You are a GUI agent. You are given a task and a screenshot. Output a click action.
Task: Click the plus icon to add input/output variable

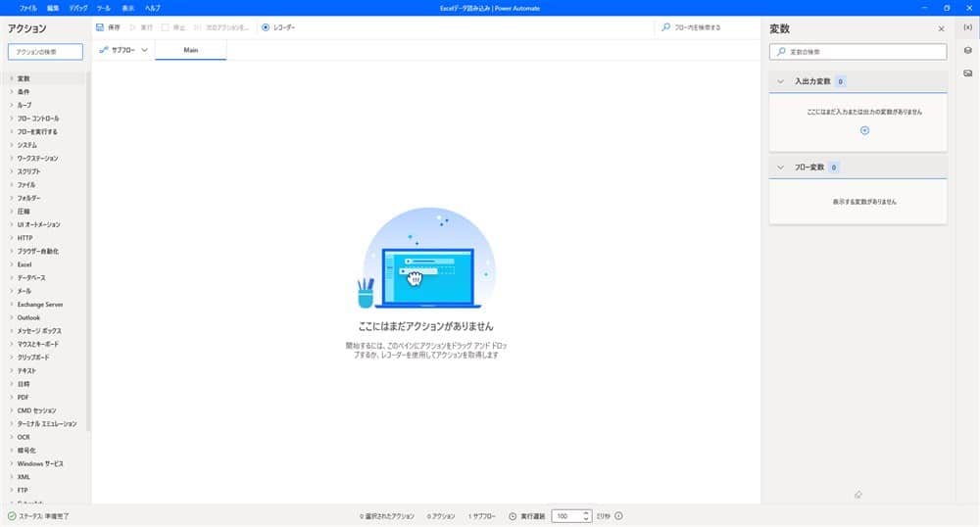[864, 130]
